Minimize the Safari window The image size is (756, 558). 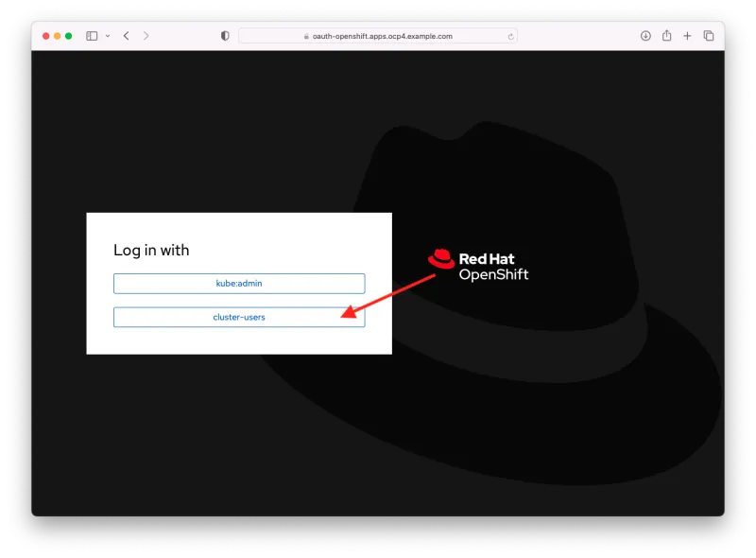tap(58, 35)
